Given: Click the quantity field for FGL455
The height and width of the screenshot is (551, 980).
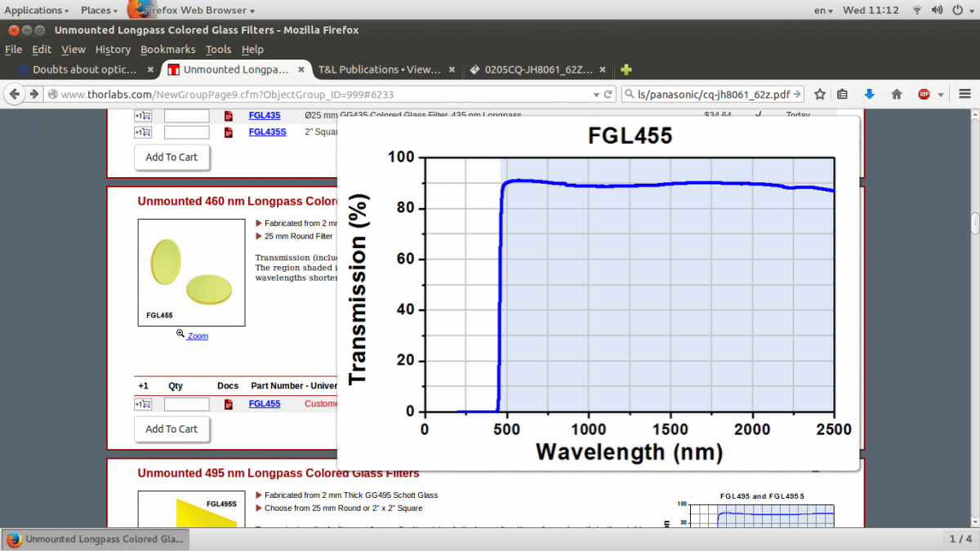Looking at the screenshot, I should (x=186, y=404).
